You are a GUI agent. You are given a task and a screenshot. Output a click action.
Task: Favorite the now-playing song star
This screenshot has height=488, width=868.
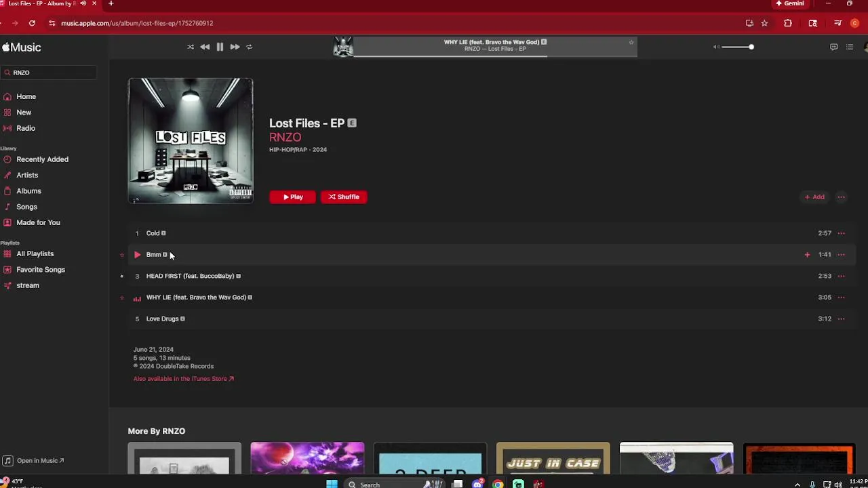coord(631,42)
